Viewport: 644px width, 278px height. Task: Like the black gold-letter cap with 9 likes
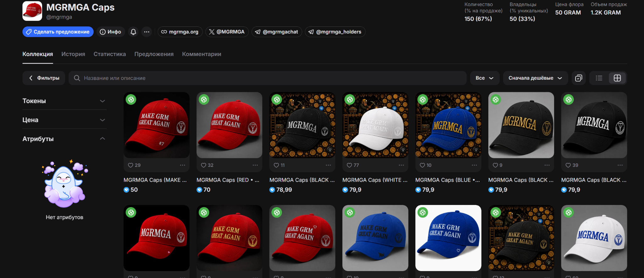495,165
